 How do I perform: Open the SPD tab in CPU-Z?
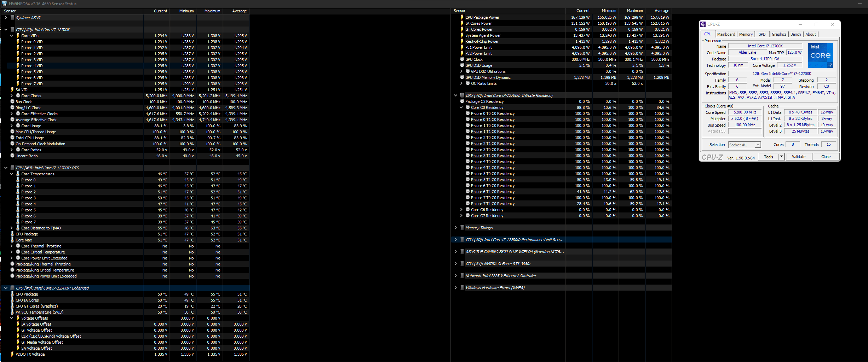click(762, 34)
